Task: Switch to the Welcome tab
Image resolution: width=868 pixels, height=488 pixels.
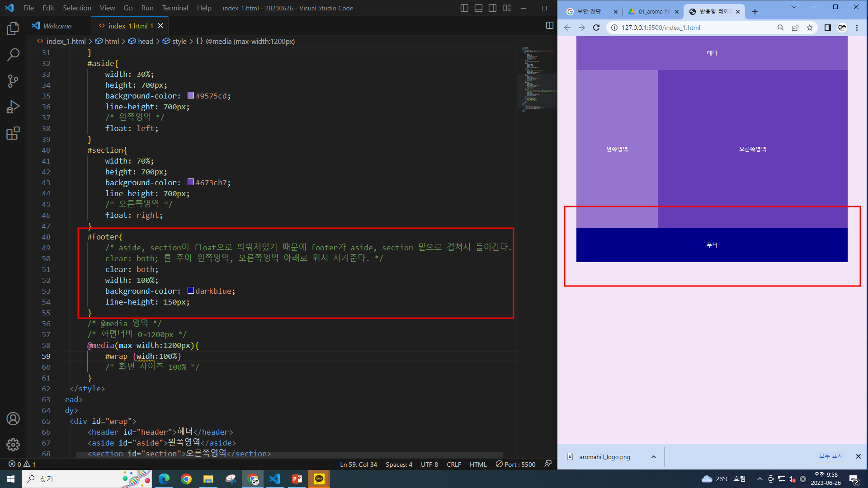Action: pos(57,26)
